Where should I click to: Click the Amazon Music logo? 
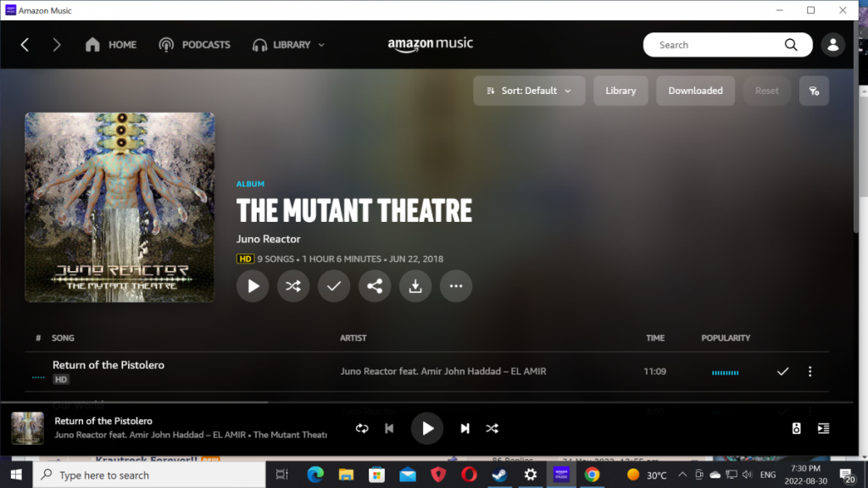(x=430, y=44)
